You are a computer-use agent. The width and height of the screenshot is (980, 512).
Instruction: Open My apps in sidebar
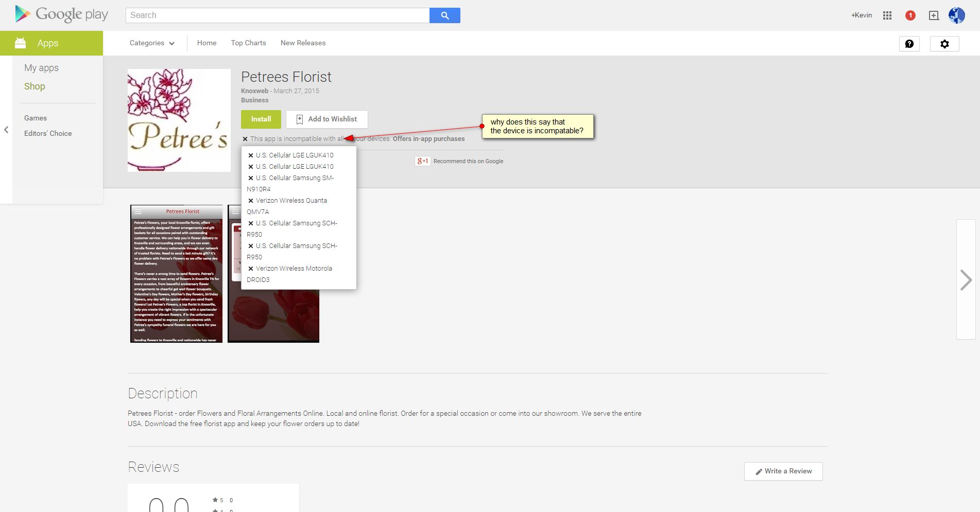[x=41, y=68]
